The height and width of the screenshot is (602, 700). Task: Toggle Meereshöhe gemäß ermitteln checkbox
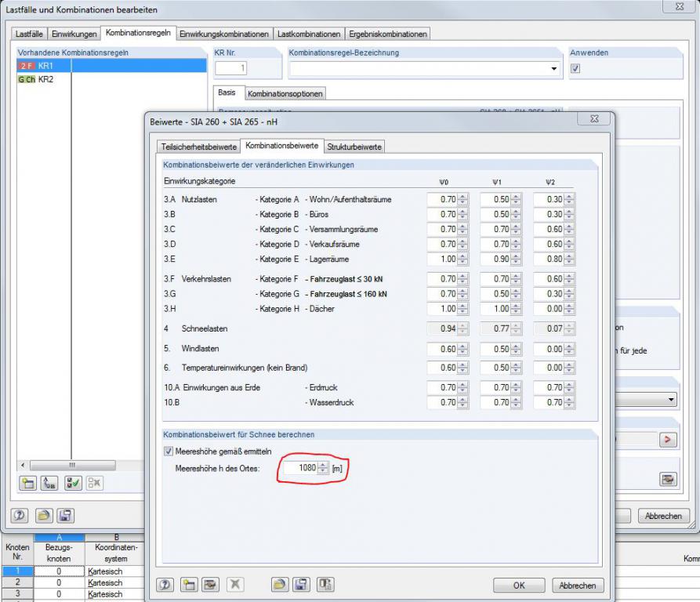[x=169, y=451]
